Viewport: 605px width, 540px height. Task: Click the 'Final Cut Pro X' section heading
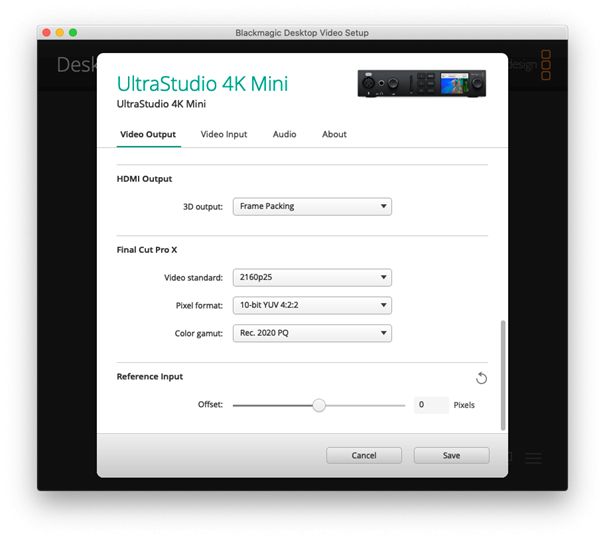(x=147, y=250)
